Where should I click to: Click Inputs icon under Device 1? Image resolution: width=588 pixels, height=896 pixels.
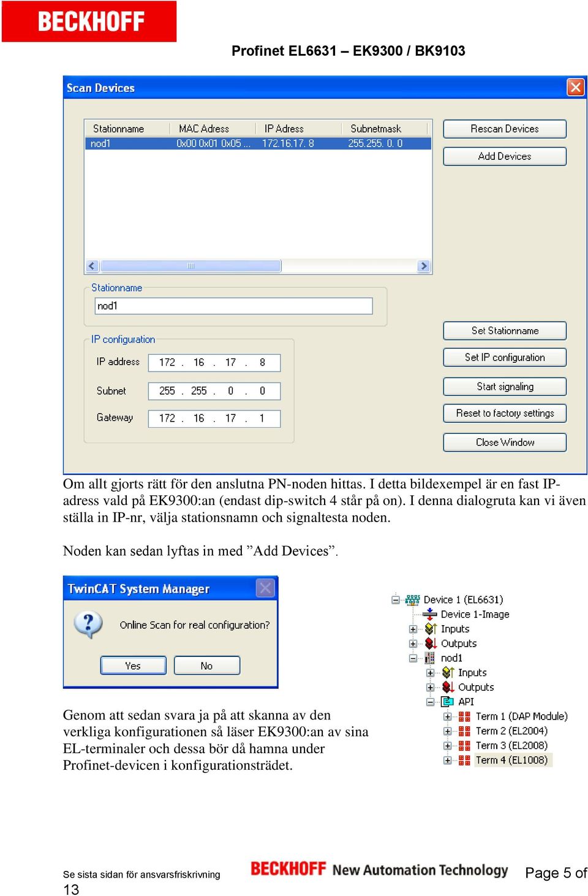click(x=431, y=629)
